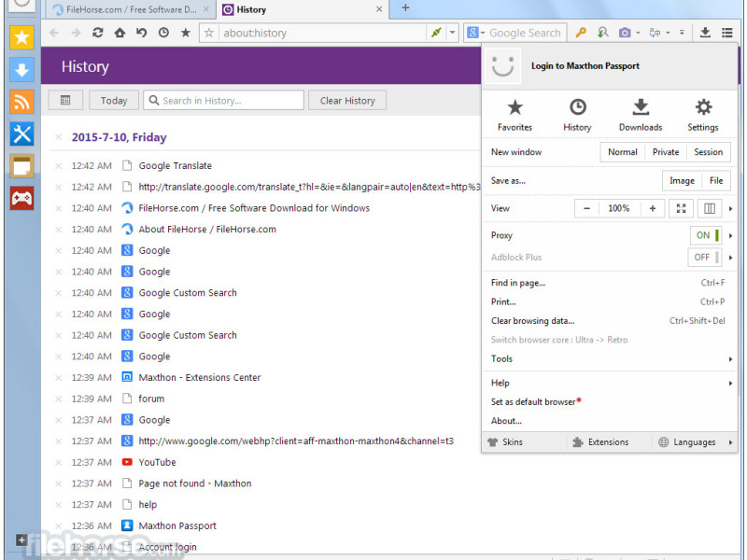Screen dimensions: 747x560
Task: Open the Games controller sidebar icon
Action: coord(21,198)
